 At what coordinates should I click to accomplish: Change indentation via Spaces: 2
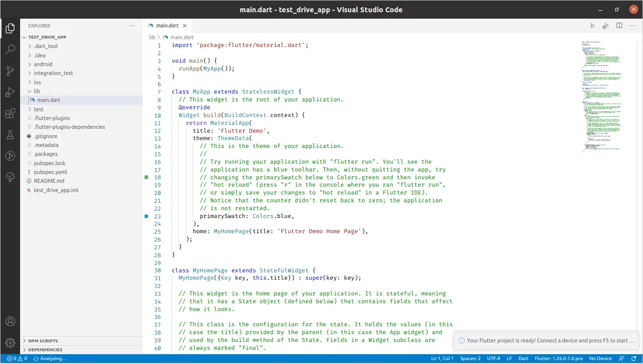(x=470, y=359)
